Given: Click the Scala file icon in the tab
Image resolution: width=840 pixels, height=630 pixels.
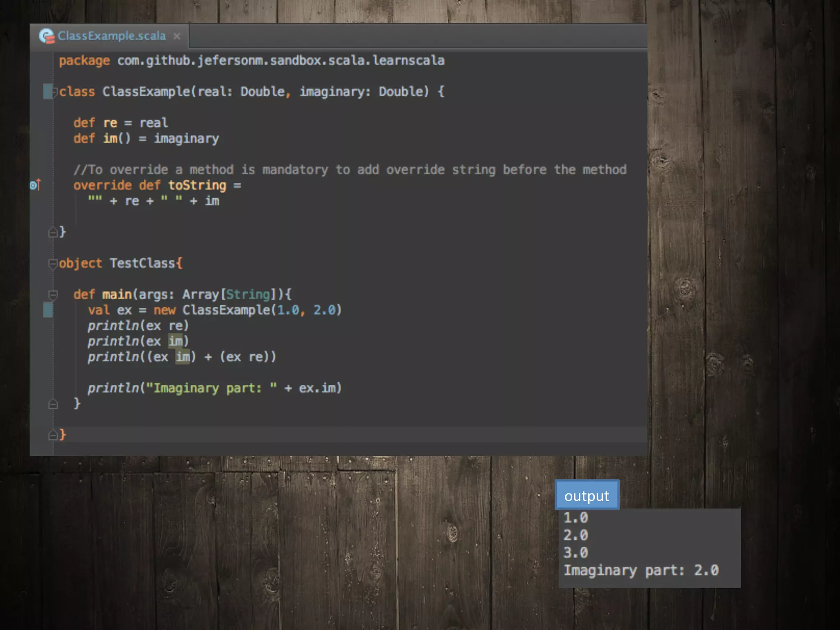Looking at the screenshot, I should tap(47, 36).
